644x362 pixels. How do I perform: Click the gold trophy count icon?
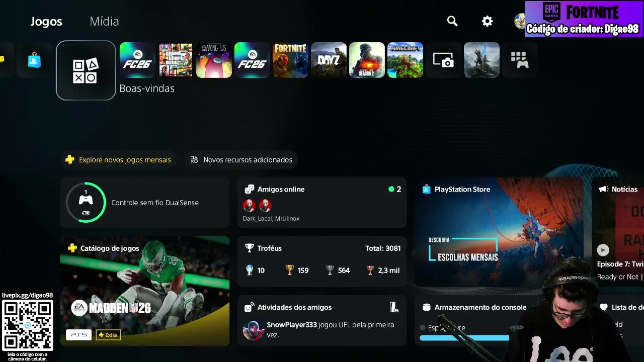[289, 270]
